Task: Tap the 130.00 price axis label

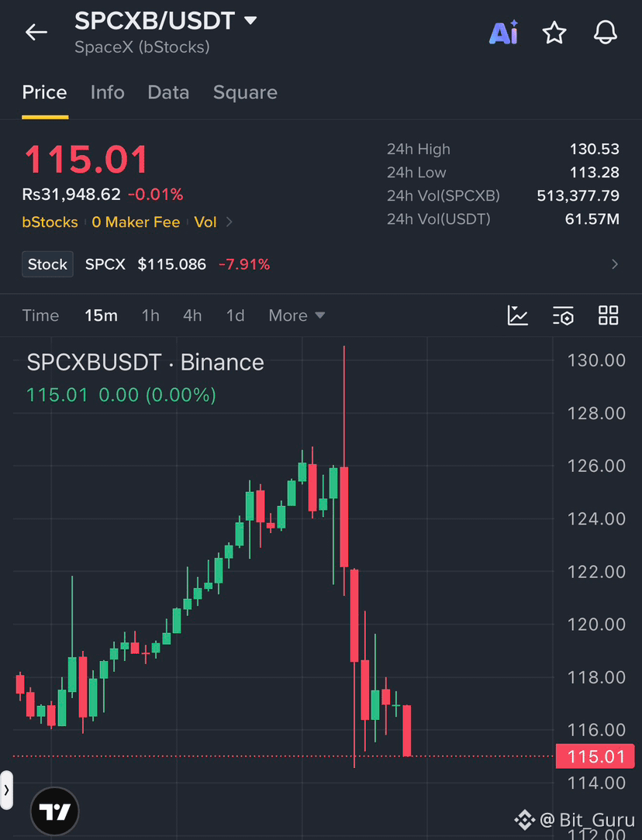Action: (x=596, y=360)
